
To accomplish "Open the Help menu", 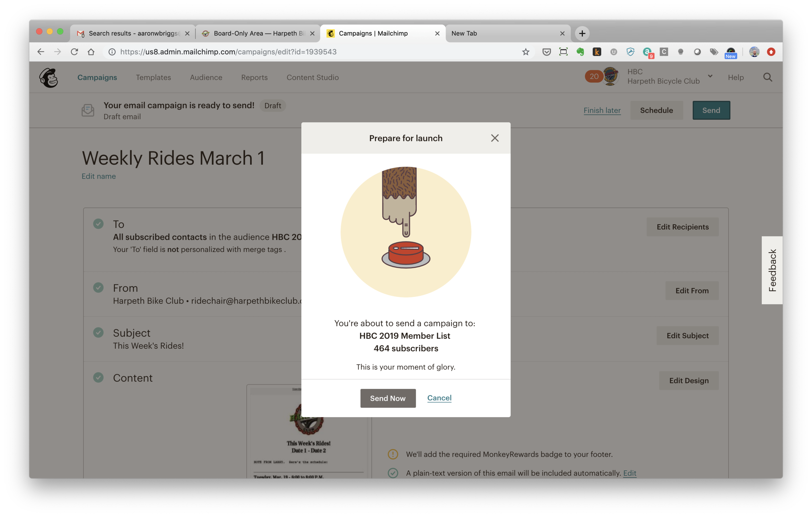I will click(x=735, y=77).
